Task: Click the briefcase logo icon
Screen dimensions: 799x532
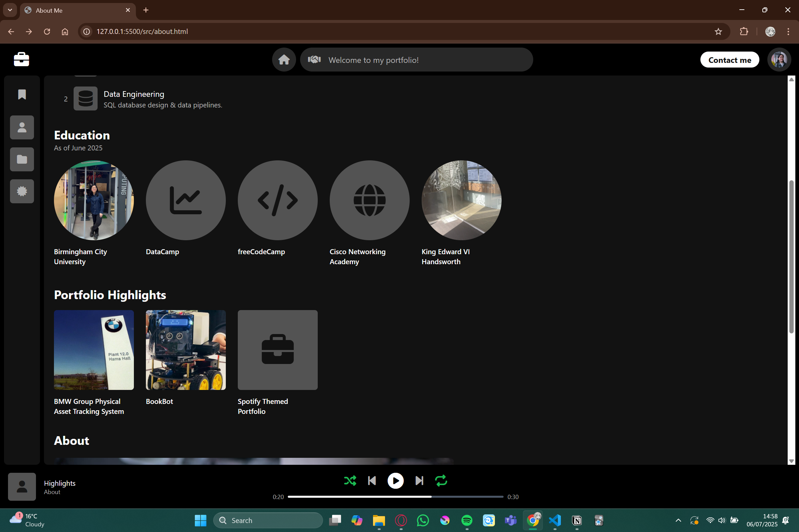Action: click(21, 59)
